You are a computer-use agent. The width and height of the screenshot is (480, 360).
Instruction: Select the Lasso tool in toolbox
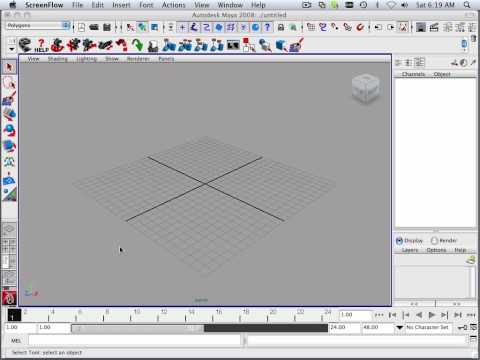(9, 83)
